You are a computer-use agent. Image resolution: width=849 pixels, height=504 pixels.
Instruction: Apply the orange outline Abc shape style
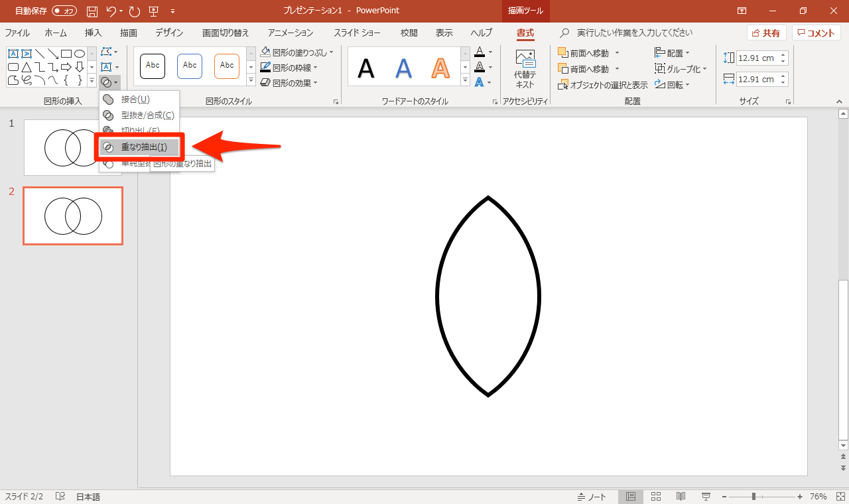coord(227,66)
